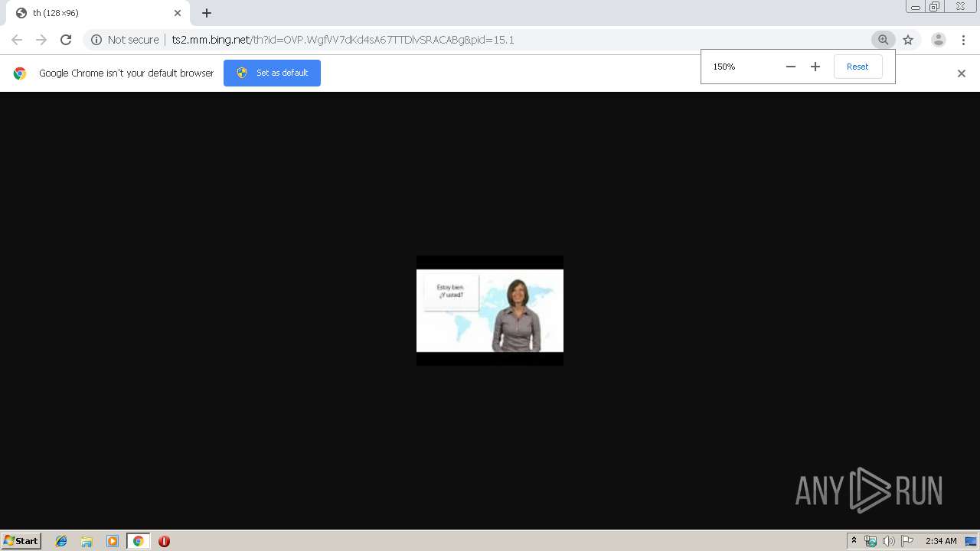Increase zoom with the plus button

[x=815, y=67]
